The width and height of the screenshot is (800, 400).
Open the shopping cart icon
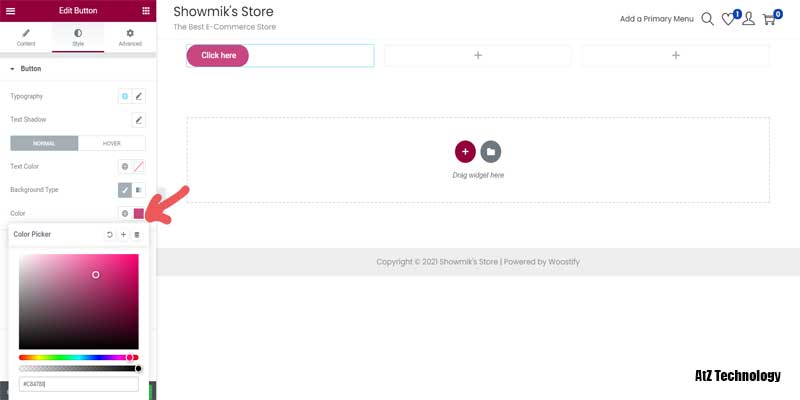[x=769, y=19]
